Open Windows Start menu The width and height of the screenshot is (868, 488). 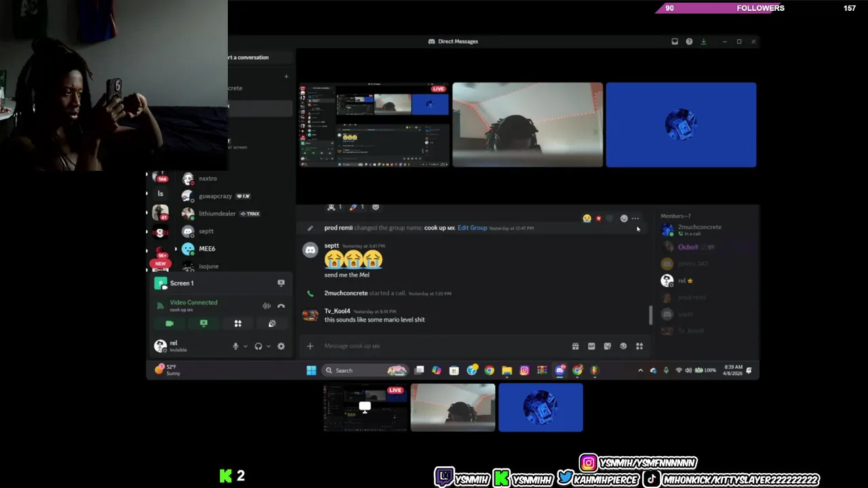coord(311,370)
